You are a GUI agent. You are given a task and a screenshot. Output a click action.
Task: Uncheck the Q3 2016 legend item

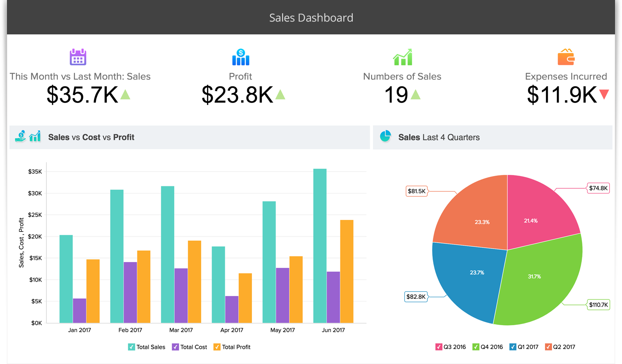pos(438,347)
